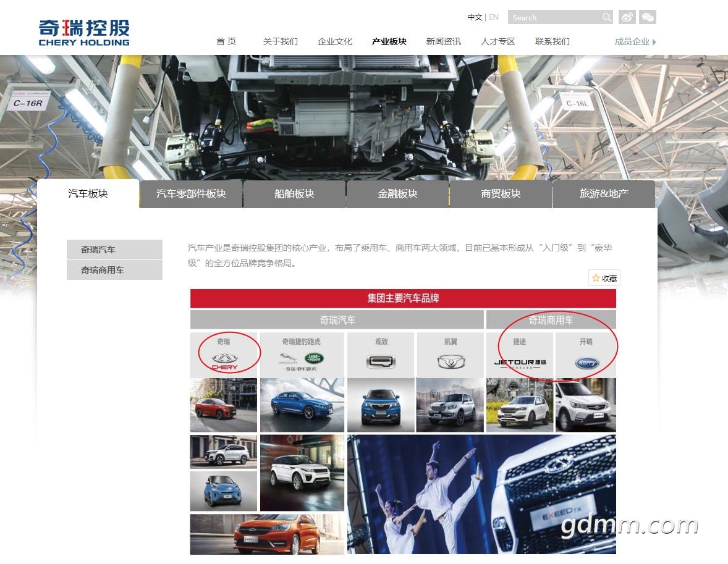The width and height of the screenshot is (728, 564).
Task: Open the 金融板块 tab
Action: coord(397,194)
